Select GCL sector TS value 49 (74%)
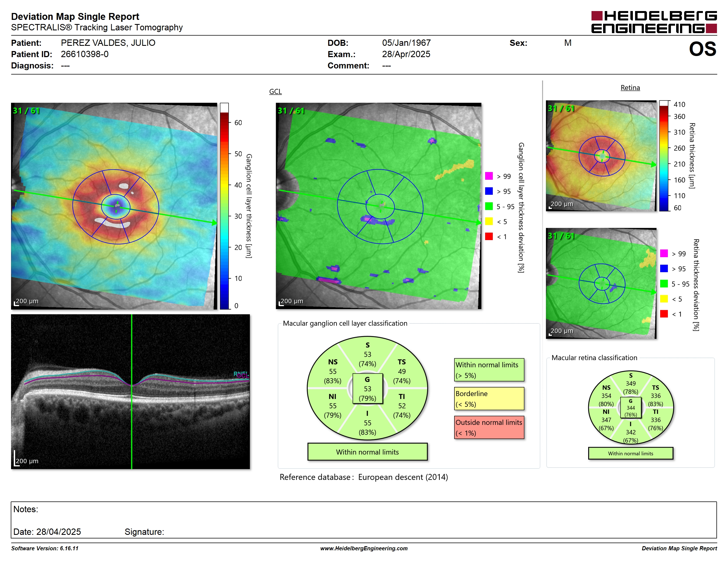The image size is (728, 563). click(402, 376)
